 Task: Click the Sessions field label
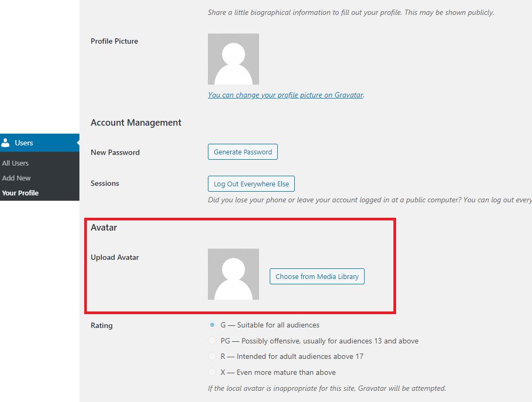click(x=105, y=183)
